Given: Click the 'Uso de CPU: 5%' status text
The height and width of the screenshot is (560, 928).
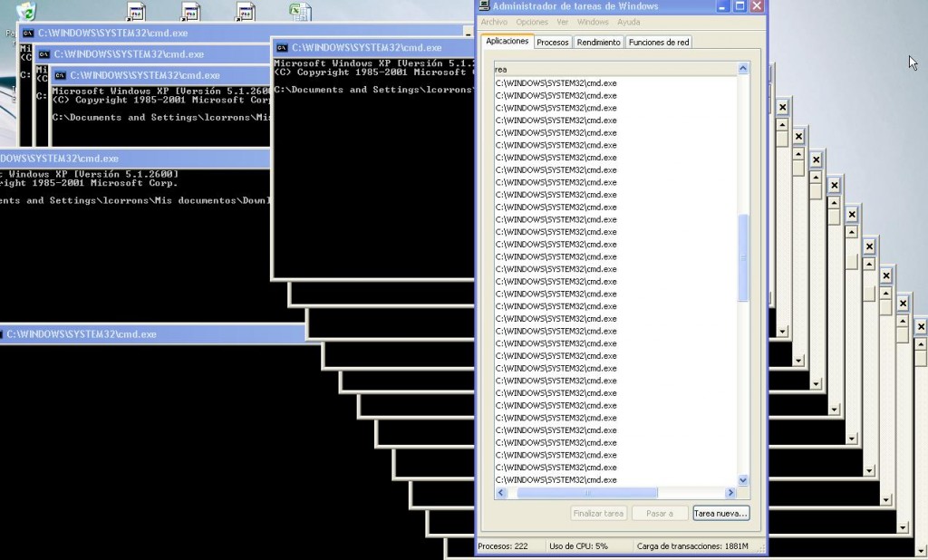Looking at the screenshot, I should point(578,546).
